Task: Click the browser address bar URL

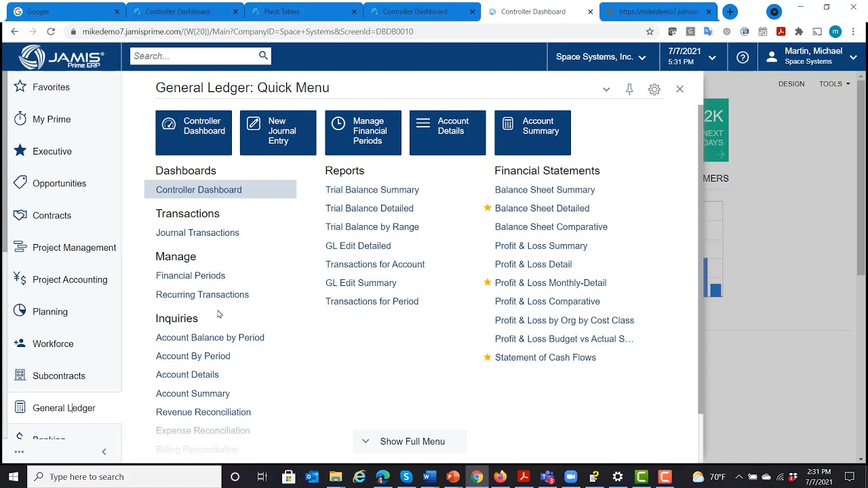Action: [x=248, y=31]
